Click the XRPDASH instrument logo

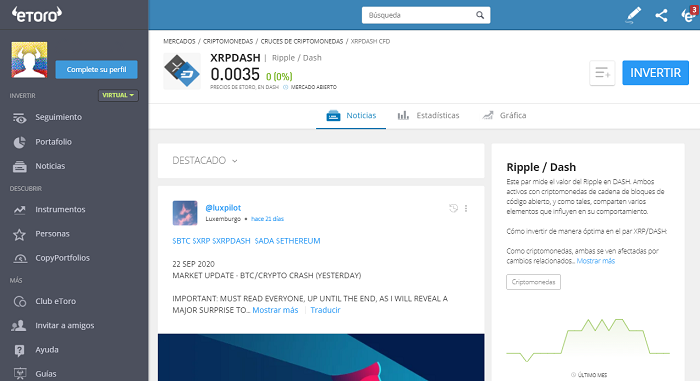pos(182,71)
